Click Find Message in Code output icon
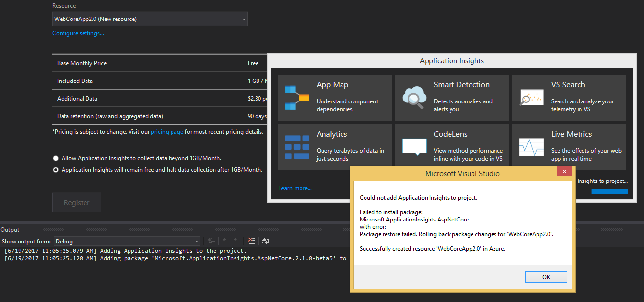The width and height of the screenshot is (644, 302). point(211,241)
